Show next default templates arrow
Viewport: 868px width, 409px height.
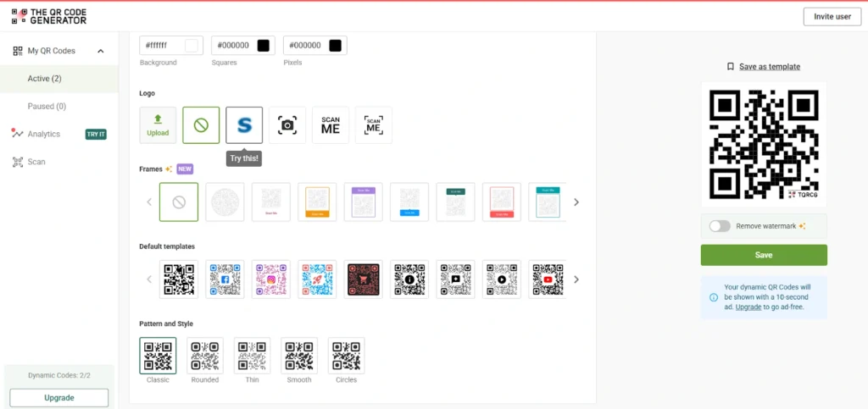[x=576, y=279]
